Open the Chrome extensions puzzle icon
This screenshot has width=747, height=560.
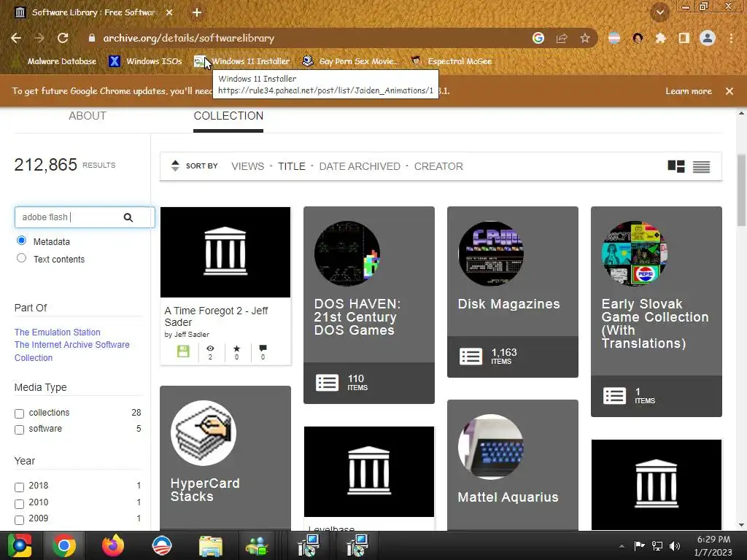pos(660,38)
